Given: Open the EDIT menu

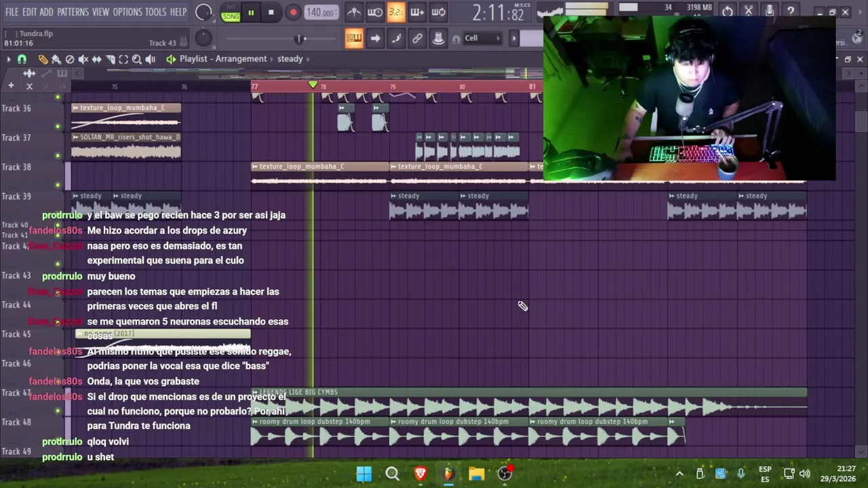Looking at the screenshot, I should click(x=29, y=12).
